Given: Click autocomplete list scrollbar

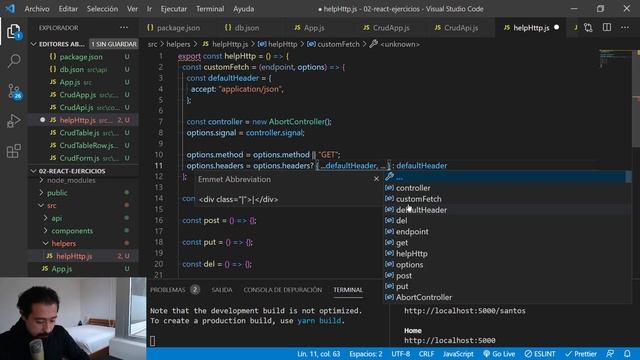Looking at the screenshot, I should [x=629, y=177].
